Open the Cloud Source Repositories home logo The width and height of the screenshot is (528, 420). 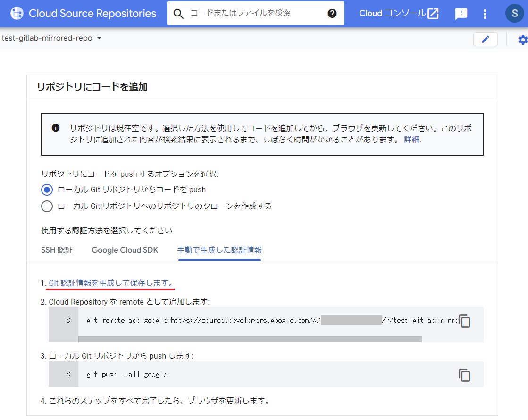pyautogui.click(x=17, y=13)
